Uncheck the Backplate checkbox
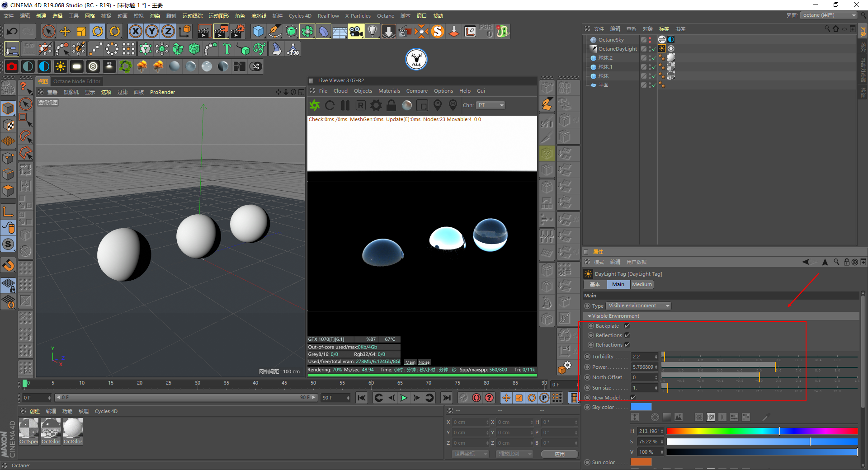Screen dimensions: 868x470 (x=627, y=326)
